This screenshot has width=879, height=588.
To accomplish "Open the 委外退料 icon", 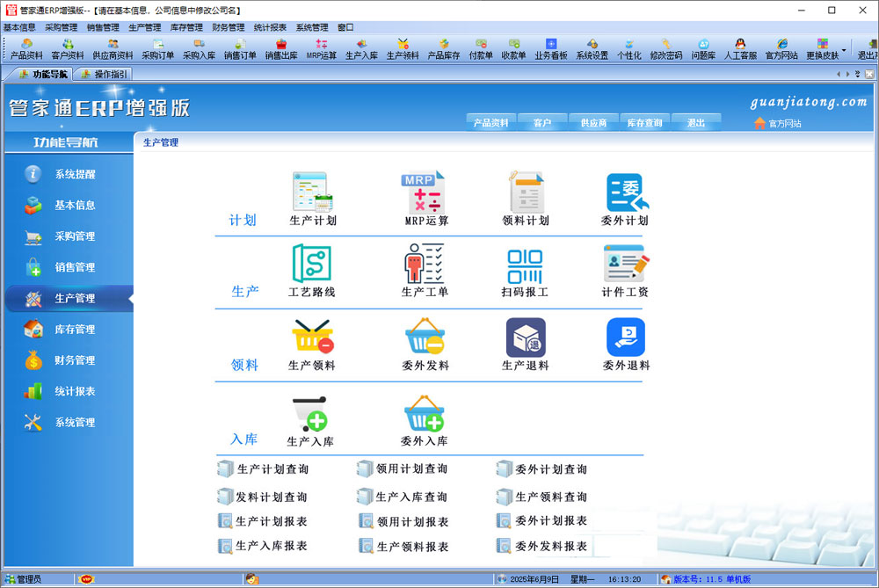I will [x=625, y=338].
